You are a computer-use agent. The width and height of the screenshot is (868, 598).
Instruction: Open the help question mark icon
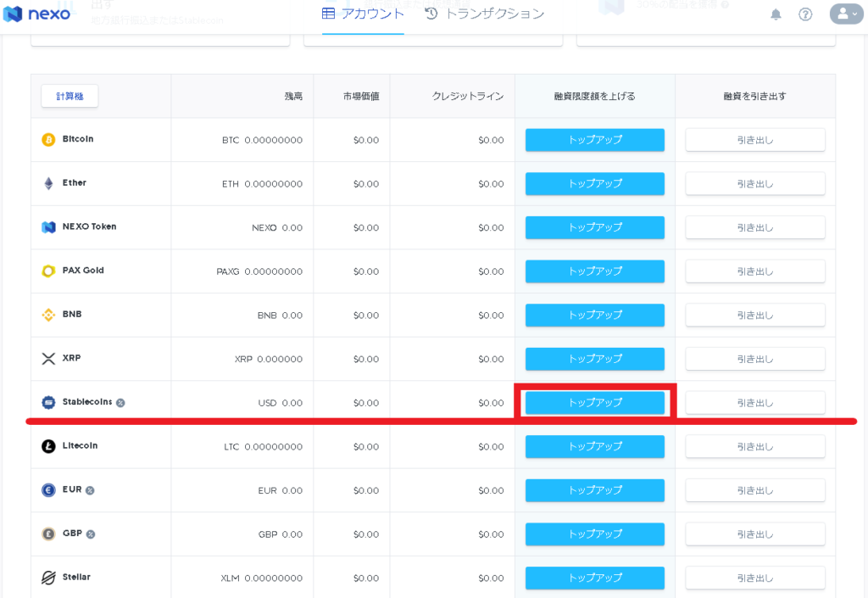(x=805, y=14)
